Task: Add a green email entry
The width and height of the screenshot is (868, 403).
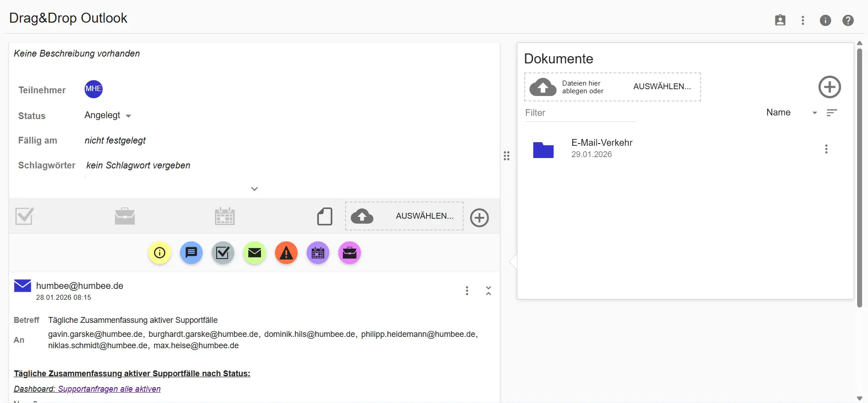Action: pyautogui.click(x=255, y=253)
